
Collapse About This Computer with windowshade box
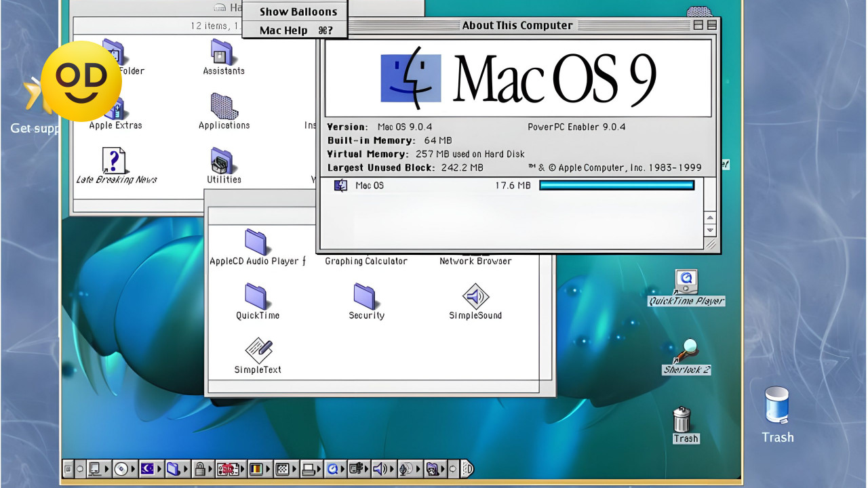[x=712, y=25]
